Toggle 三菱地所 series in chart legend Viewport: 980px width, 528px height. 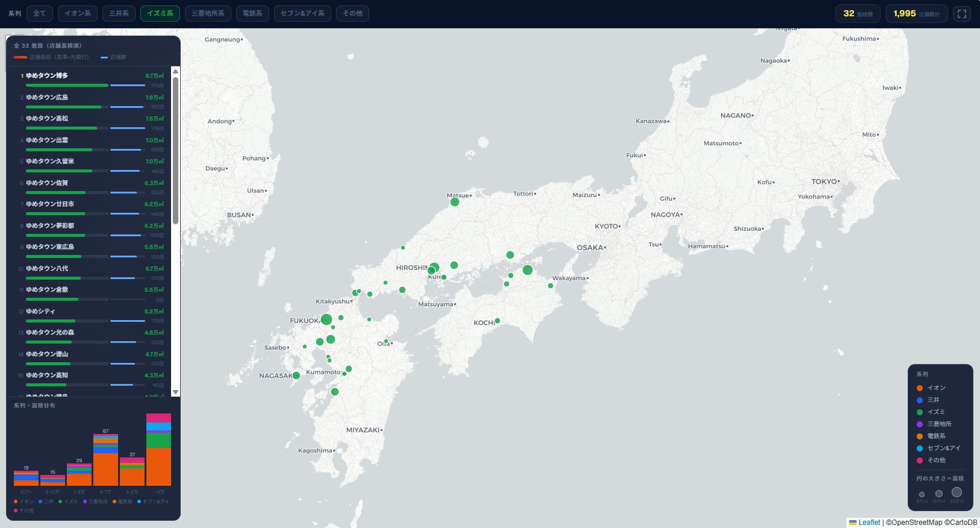point(96,501)
